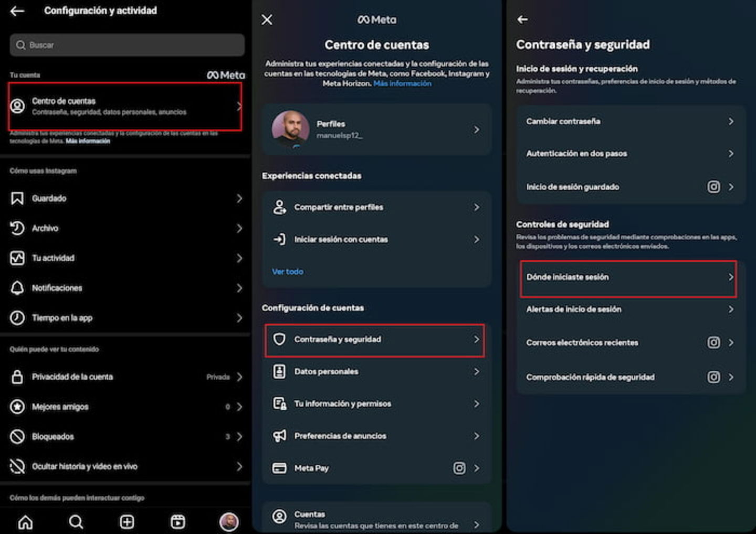Click Tu información y permisos icon
The height and width of the screenshot is (534, 756).
[279, 403]
